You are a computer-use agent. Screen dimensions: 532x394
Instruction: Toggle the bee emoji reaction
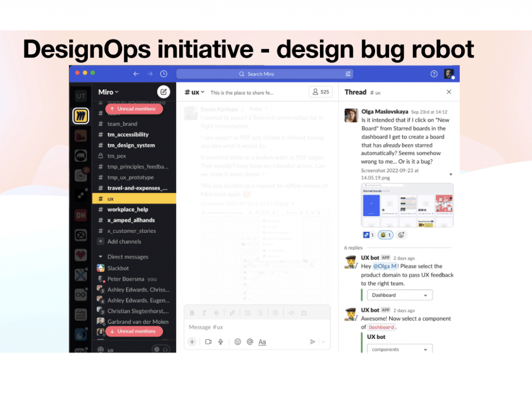[385, 235]
